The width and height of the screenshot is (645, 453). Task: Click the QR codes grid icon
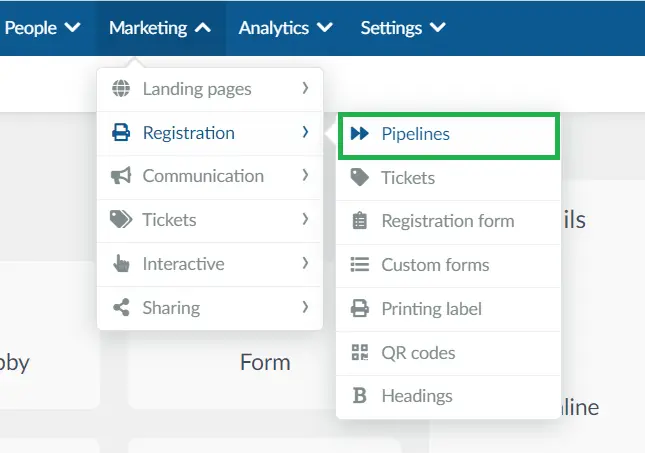click(360, 352)
